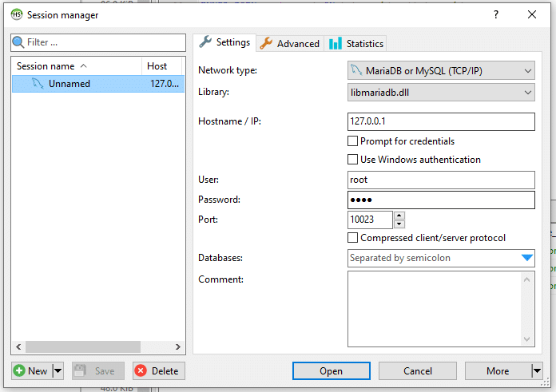This screenshot has height=392, width=556.
Task: Expand the More button dropdown arrow
Action: [537, 370]
